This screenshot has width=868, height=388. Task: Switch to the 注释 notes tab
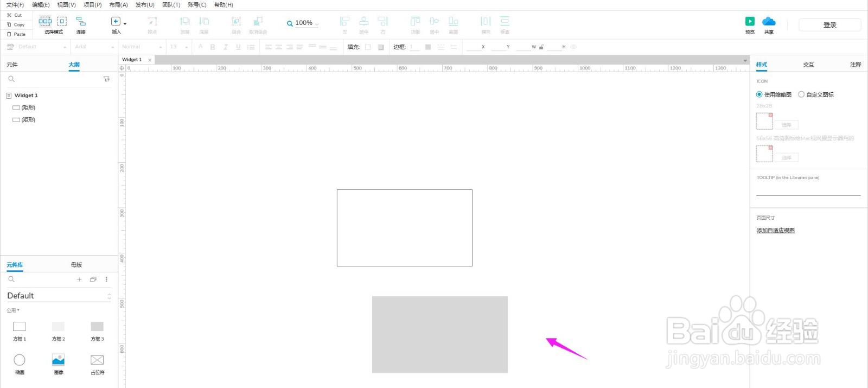click(x=856, y=65)
